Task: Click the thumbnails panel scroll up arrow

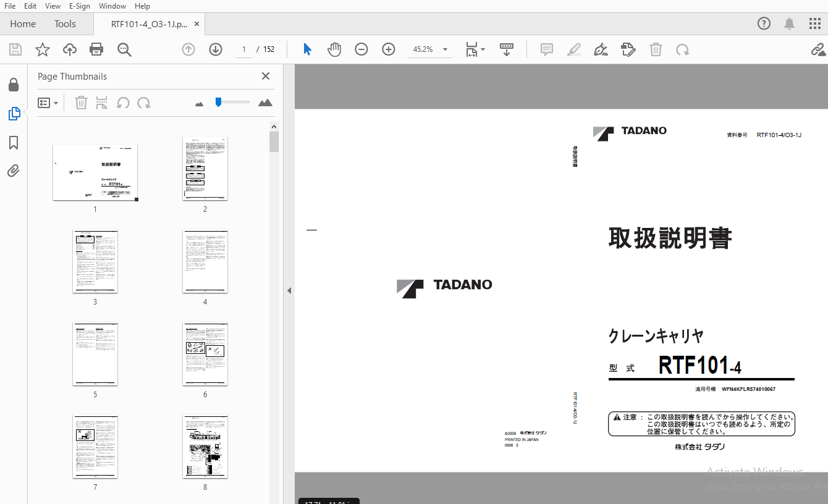Action: (x=274, y=126)
